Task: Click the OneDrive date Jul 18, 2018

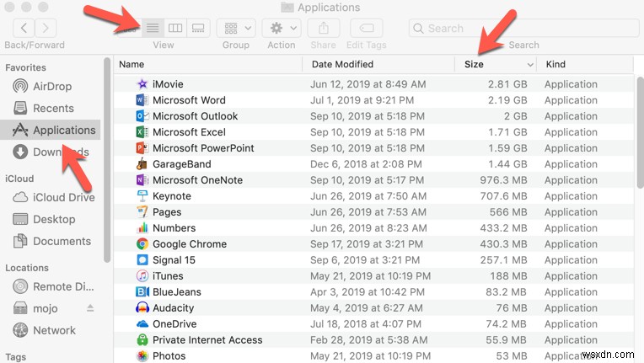Action: click(x=366, y=324)
